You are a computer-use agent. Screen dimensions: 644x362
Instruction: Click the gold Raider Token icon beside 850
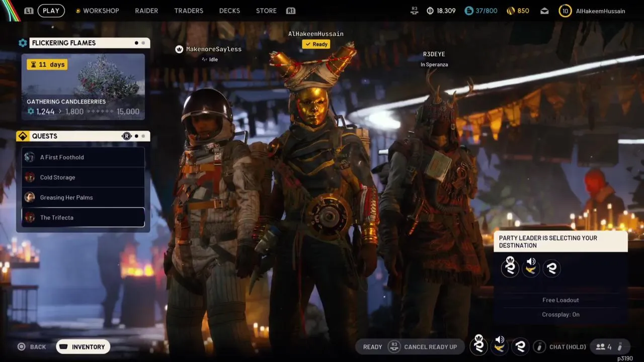[510, 11]
